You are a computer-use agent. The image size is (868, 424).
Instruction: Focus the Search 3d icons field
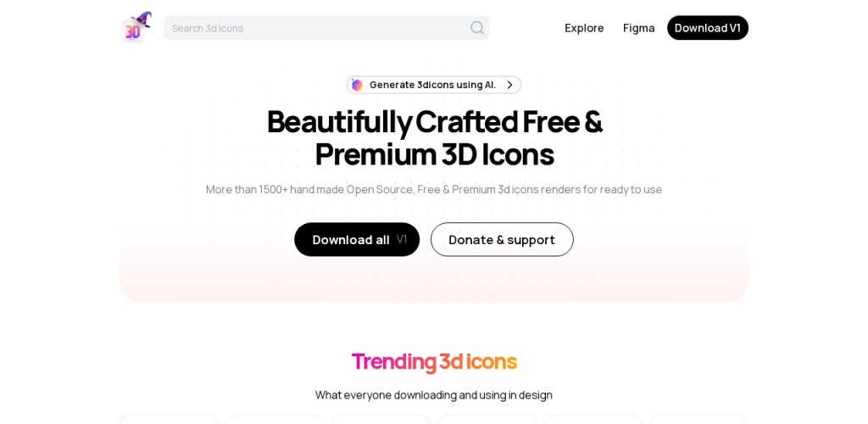point(326,28)
